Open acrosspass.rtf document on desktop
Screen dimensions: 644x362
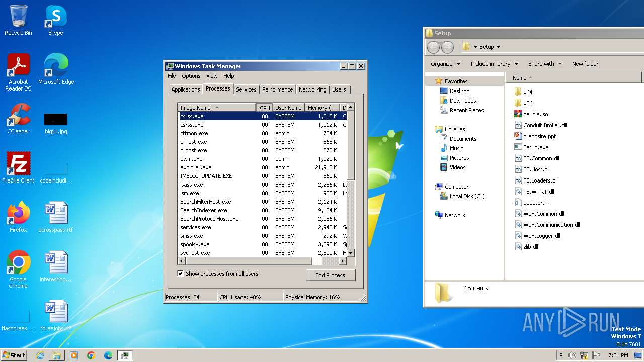tap(56, 217)
